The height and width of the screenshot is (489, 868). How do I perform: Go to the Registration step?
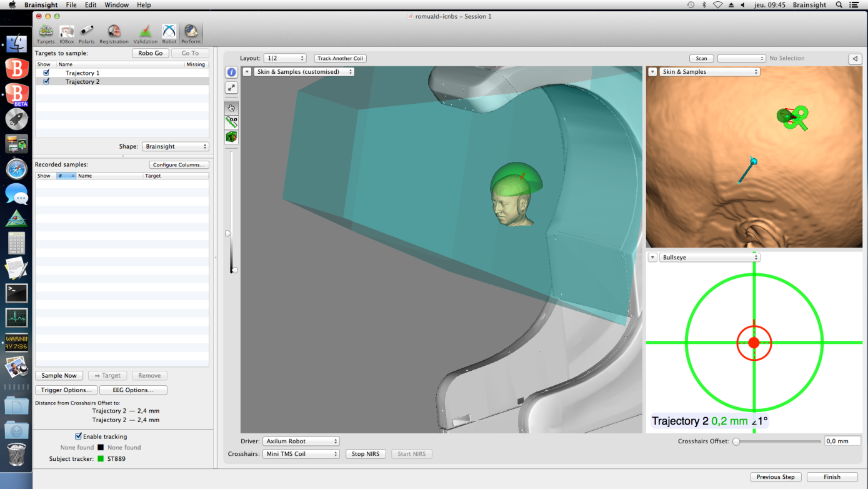pyautogui.click(x=114, y=34)
